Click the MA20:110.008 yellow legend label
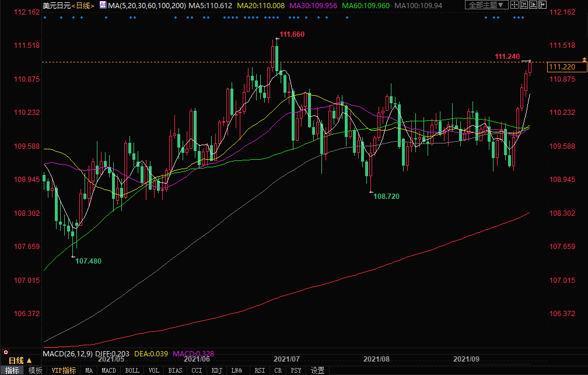Image resolution: width=588 pixels, height=375 pixels. click(x=257, y=5)
